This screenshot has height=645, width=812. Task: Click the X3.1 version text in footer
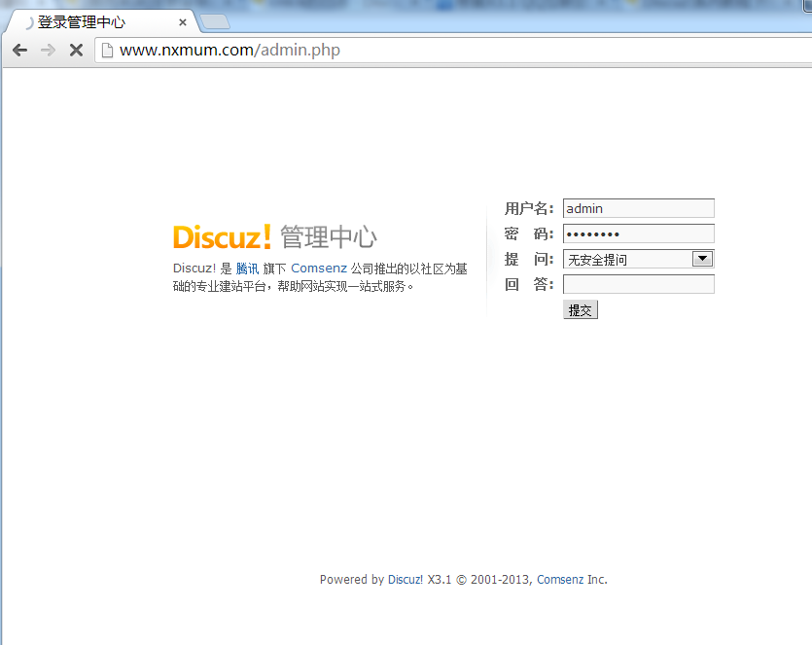click(440, 579)
